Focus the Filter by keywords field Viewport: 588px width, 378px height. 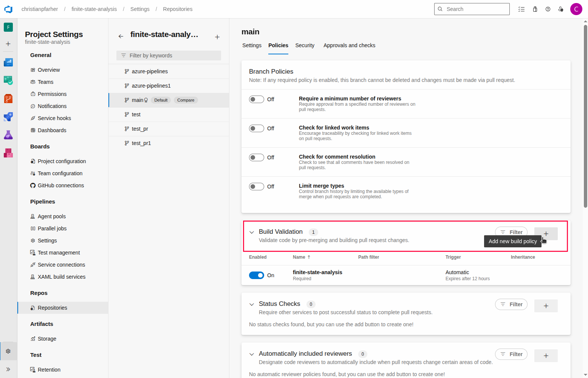[x=169, y=56]
